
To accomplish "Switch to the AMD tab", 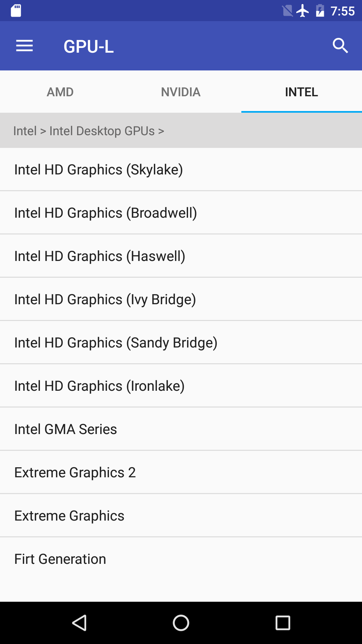I will (60, 92).
